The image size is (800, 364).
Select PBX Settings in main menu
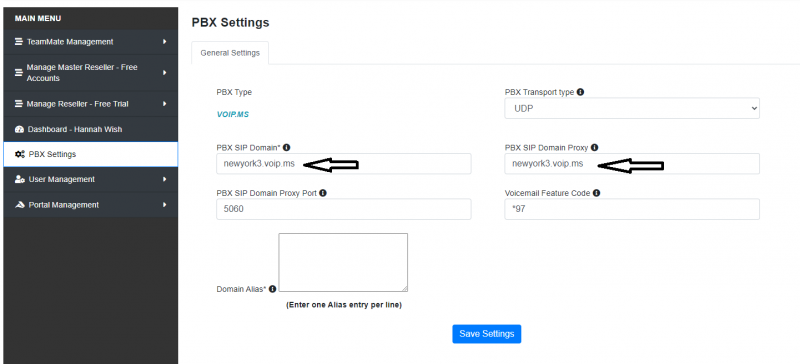click(x=91, y=154)
